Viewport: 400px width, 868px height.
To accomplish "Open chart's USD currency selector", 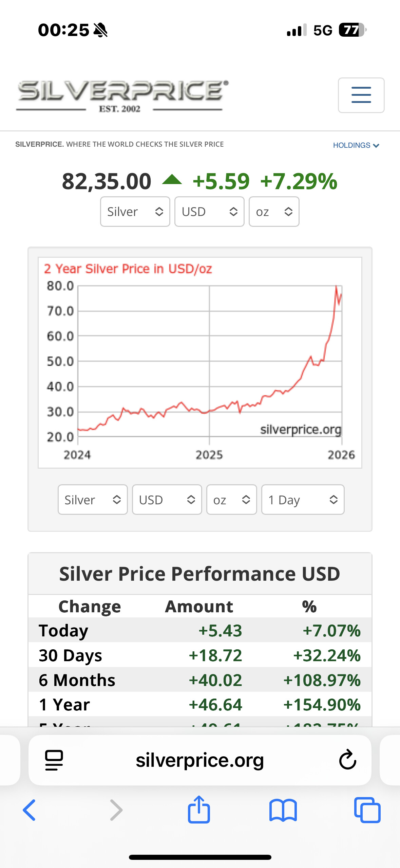I will (167, 500).
